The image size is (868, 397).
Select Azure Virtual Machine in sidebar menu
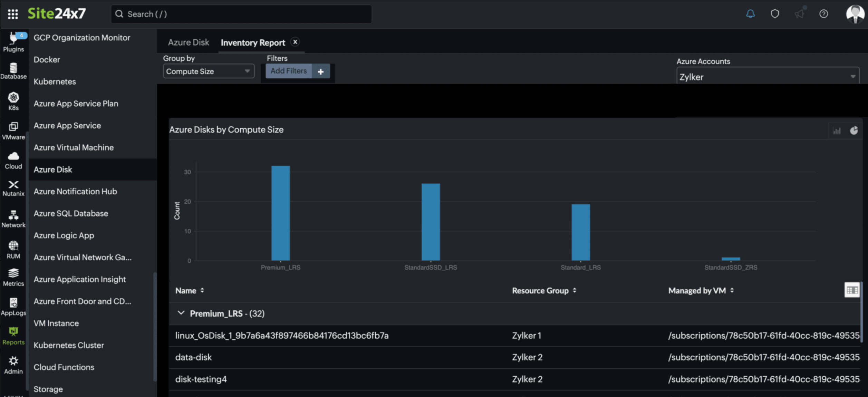[74, 147]
